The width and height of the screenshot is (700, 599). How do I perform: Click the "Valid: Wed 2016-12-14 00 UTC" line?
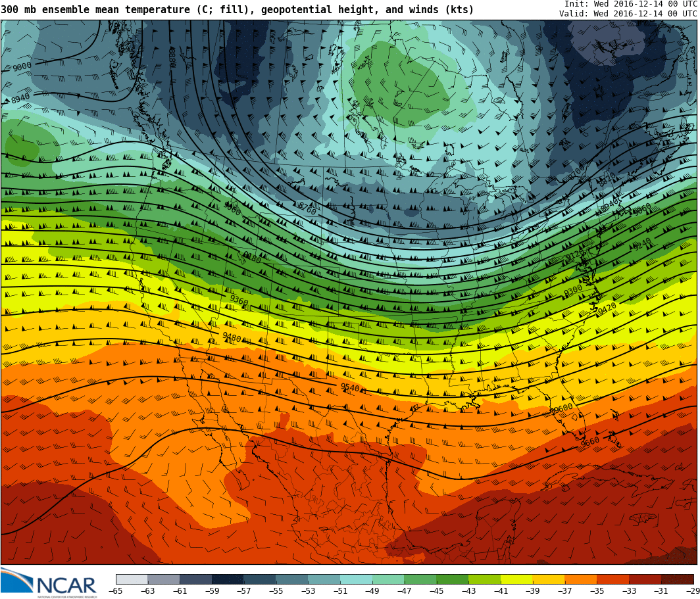point(628,13)
